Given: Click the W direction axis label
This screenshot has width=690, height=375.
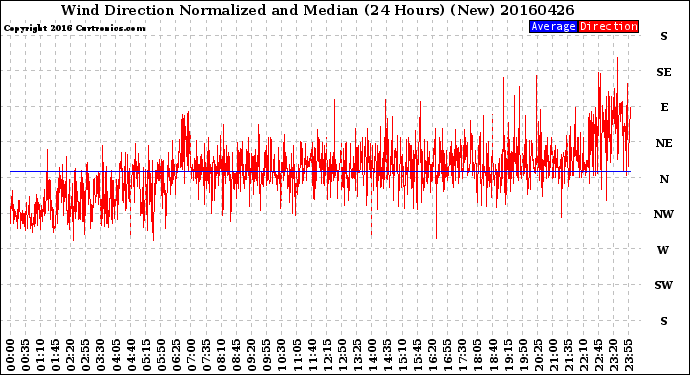Looking at the screenshot, I should tap(663, 250).
